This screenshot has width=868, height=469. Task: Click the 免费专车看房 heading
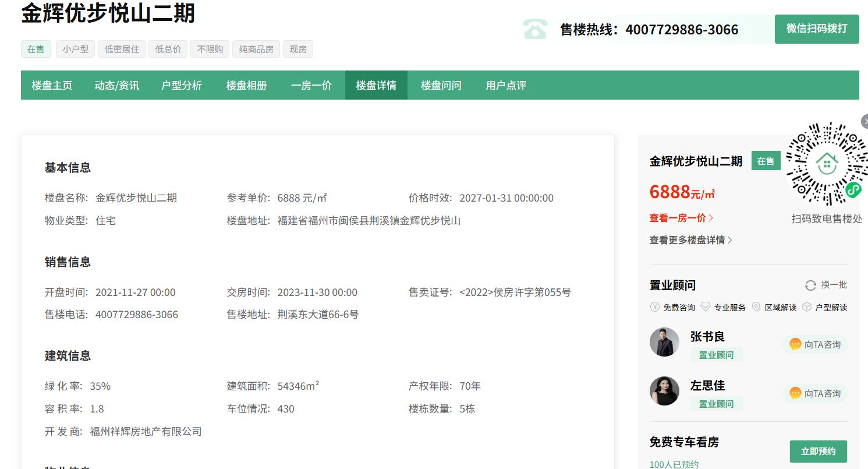click(x=684, y=442)
